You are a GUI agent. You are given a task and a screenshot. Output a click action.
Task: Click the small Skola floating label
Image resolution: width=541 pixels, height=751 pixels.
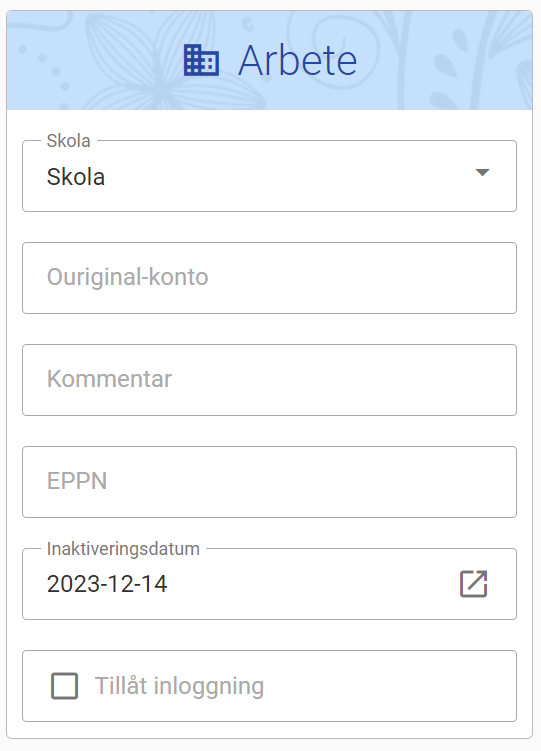pos(68,141)
